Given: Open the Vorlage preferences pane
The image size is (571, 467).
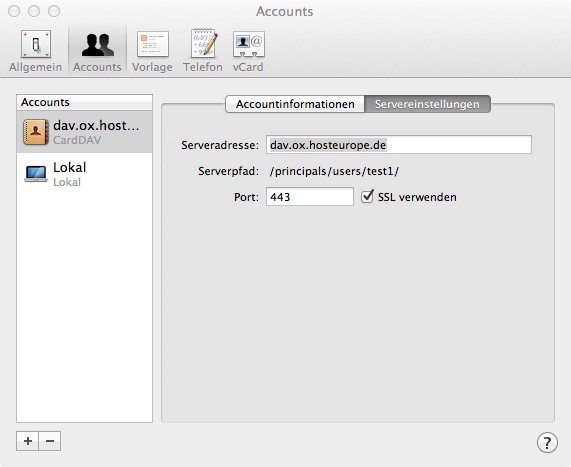Looking at the screenshot, I should (x=152, y=51).
